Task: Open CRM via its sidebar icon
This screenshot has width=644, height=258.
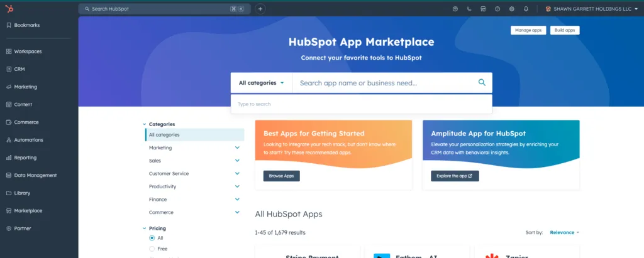Action: (x=9, y=69)
